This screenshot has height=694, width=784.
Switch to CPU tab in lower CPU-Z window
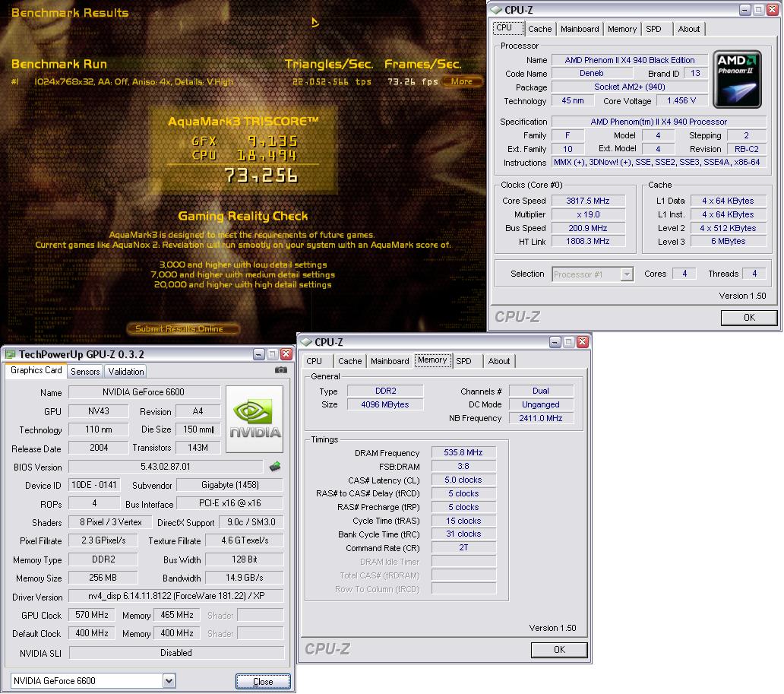coord(314,361)
